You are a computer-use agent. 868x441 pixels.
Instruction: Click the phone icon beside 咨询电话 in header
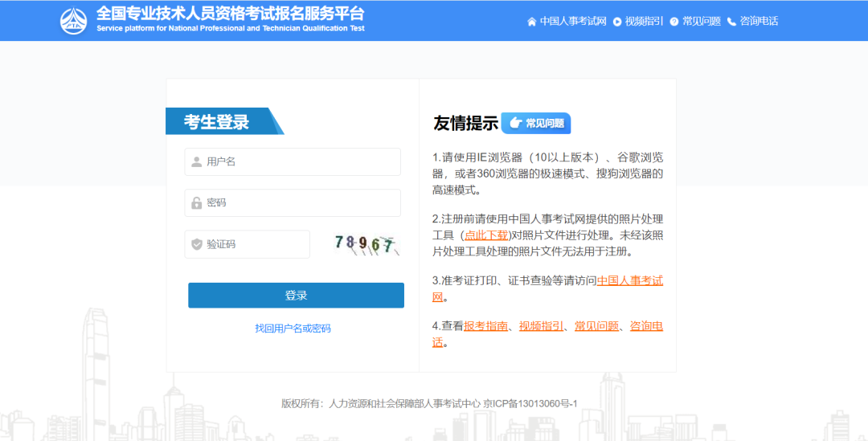coord(731,22)
